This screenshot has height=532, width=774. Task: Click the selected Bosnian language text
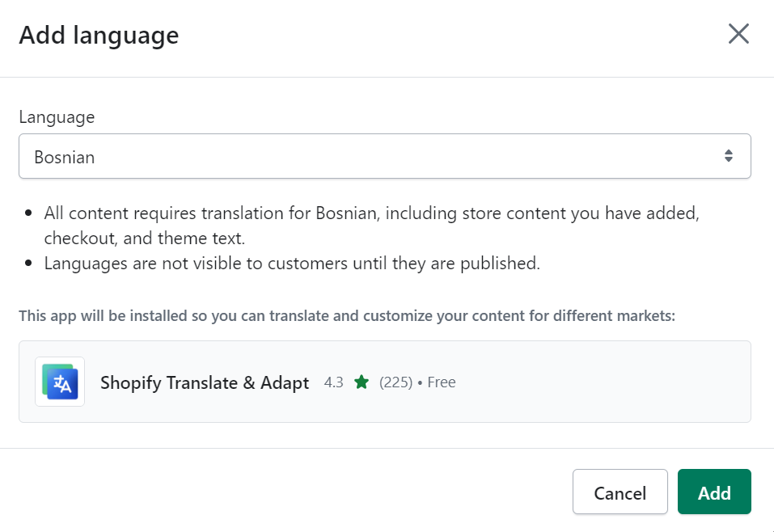[65, 158]
